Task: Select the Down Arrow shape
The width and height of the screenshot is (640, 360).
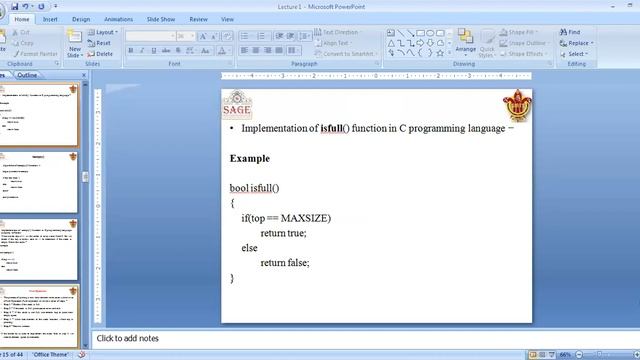Action: pos(430,43)
